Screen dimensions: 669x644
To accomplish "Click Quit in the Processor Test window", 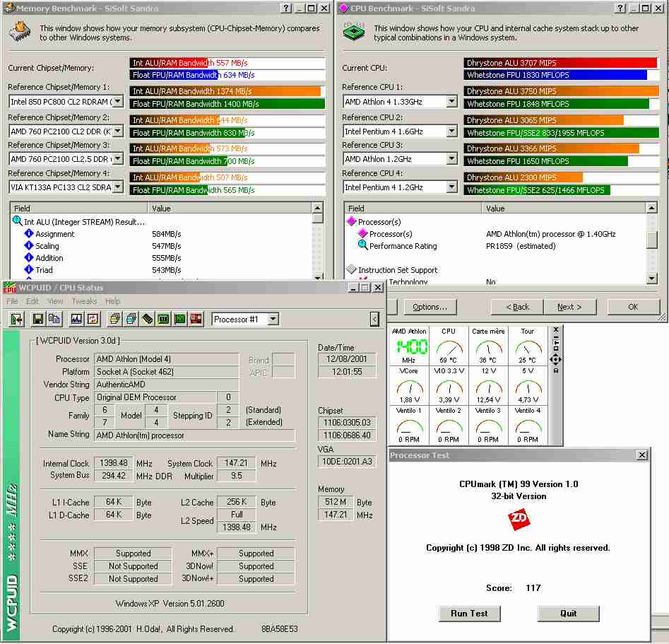I will point(568,614).
